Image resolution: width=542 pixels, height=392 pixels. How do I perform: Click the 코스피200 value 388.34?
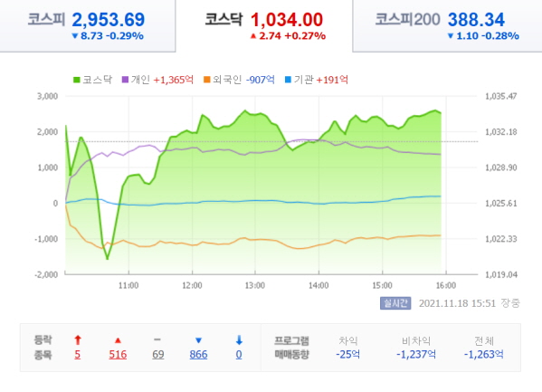pos(476,20)
